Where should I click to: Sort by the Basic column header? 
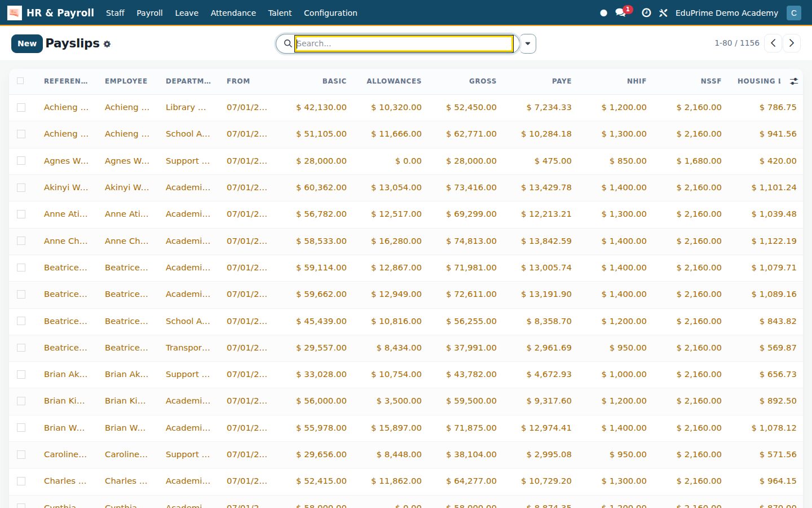click(x=334, y=81)
